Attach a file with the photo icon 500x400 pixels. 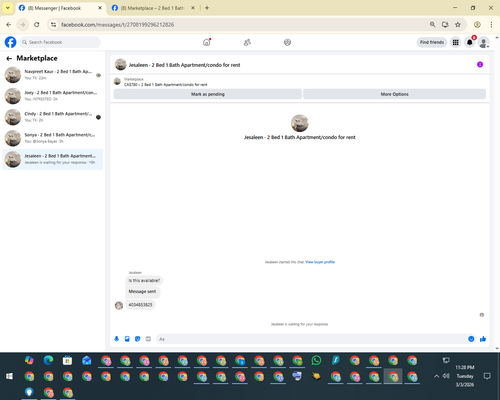127,339
